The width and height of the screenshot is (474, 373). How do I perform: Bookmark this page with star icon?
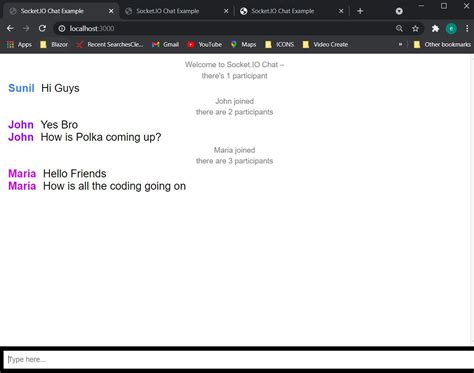[415, 29]
